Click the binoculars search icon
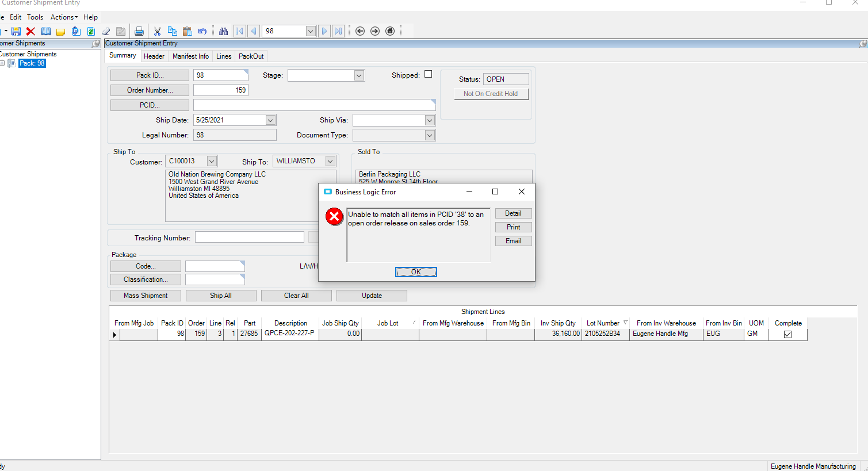Image resolution: width=868 pixels, height=471 pixels. coord(223,31)
